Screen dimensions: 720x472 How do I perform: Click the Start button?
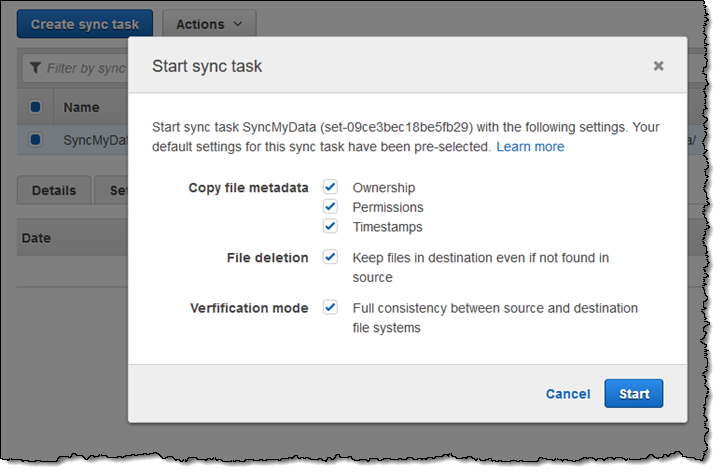coord(633,394)
